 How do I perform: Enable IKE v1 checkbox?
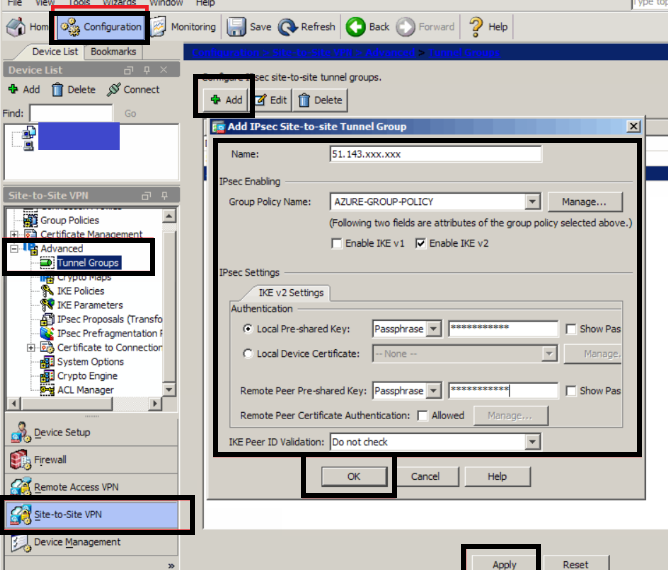tap(336, 244)
